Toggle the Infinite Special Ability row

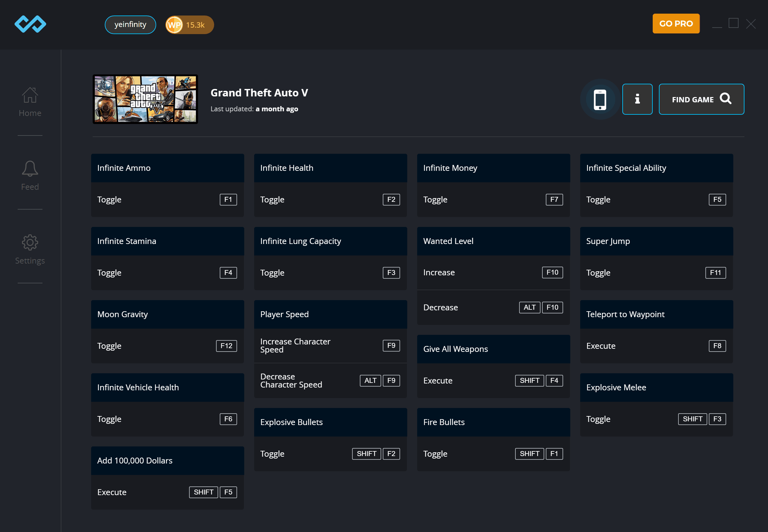[x=656, y=199]
